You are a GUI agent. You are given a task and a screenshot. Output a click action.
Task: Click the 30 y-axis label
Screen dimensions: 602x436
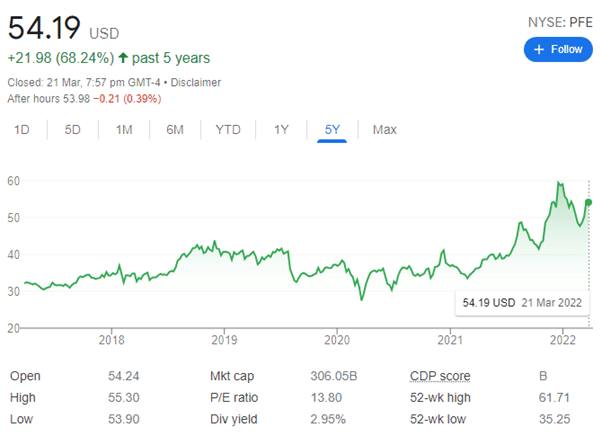13,291
